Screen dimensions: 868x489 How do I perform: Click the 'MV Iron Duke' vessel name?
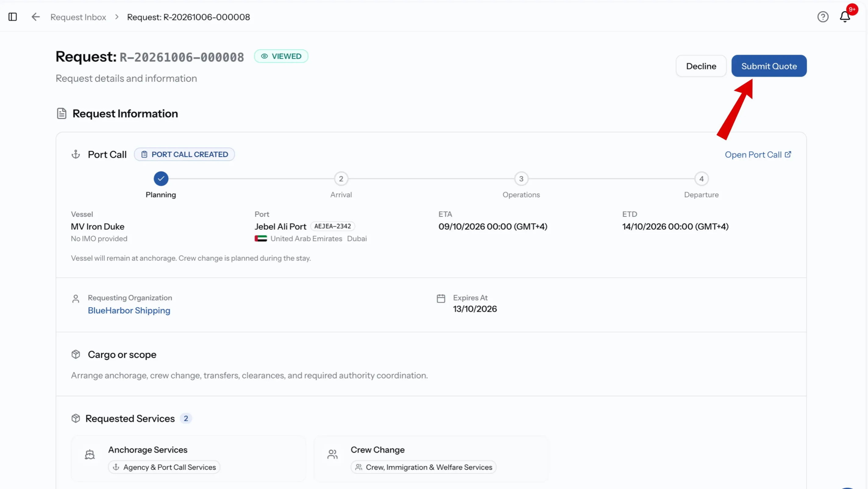98,227
